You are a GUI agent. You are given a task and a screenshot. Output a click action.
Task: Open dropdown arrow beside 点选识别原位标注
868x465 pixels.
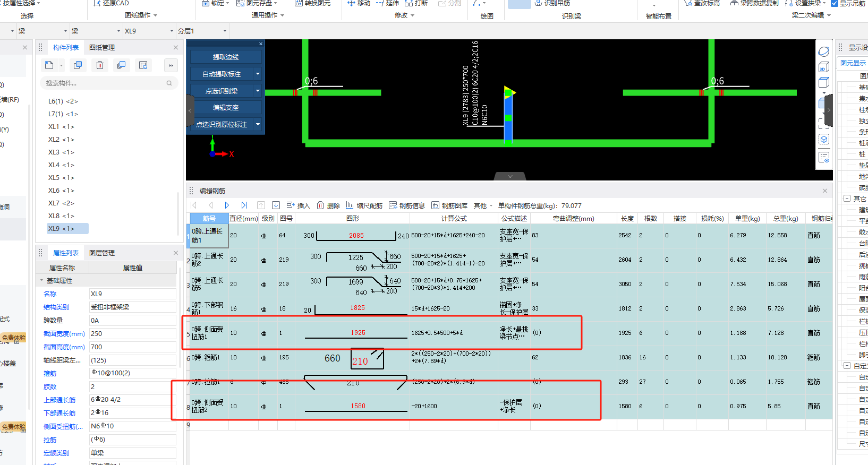coord(258,124)
